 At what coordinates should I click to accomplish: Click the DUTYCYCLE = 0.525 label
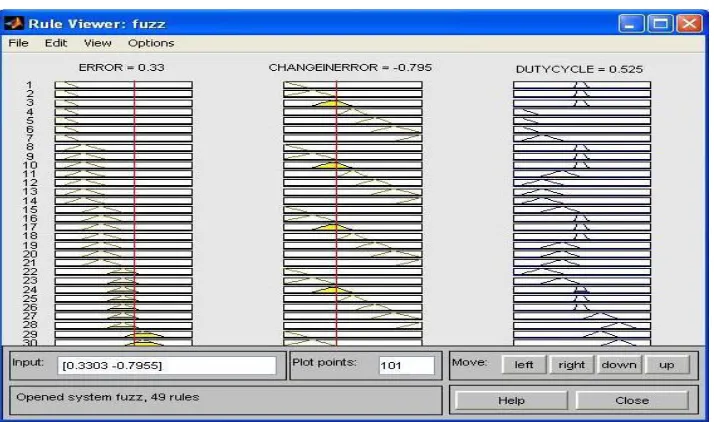click(579, 69)
